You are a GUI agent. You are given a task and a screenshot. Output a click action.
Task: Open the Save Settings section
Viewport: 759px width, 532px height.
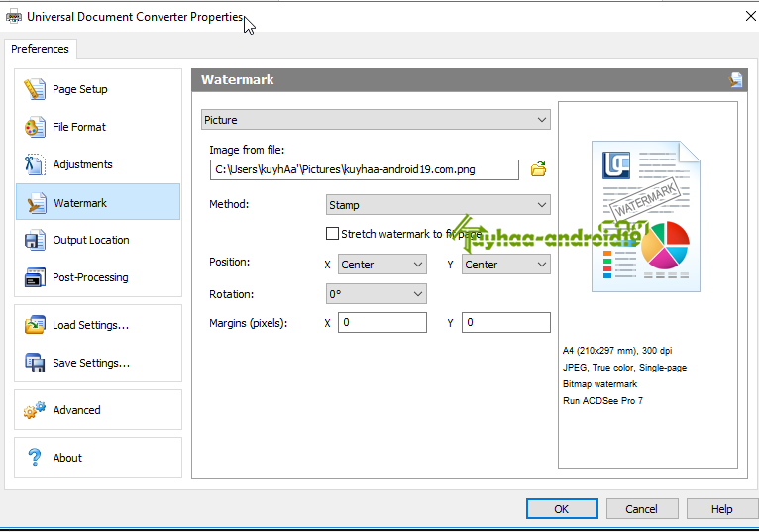[90, 363]
